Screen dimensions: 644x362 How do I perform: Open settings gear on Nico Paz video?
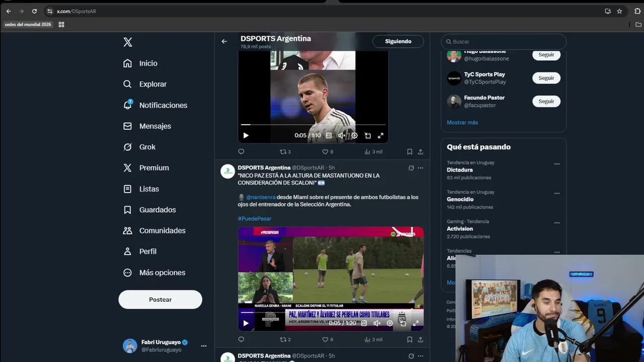(x=389, y=323)
